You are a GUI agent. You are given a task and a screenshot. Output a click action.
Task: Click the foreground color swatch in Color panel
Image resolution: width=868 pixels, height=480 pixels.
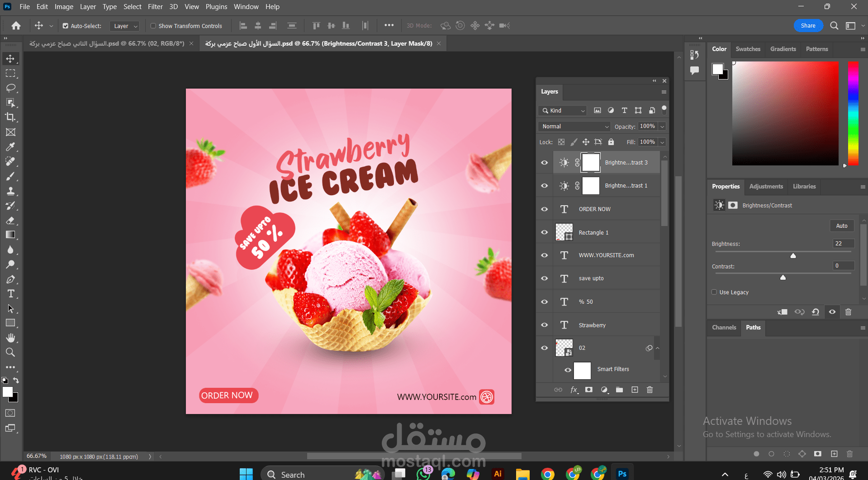717,69
